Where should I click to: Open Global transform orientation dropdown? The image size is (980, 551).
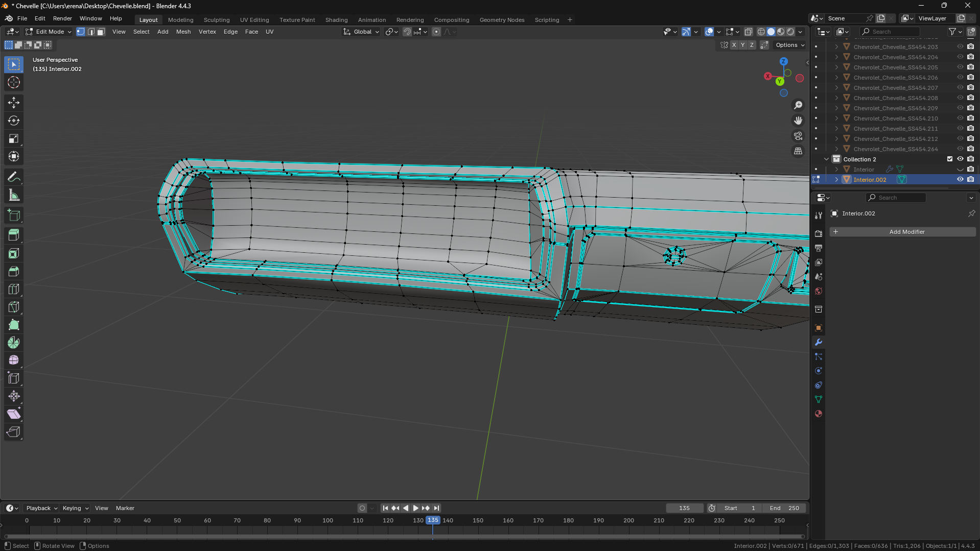coord(362,32)
